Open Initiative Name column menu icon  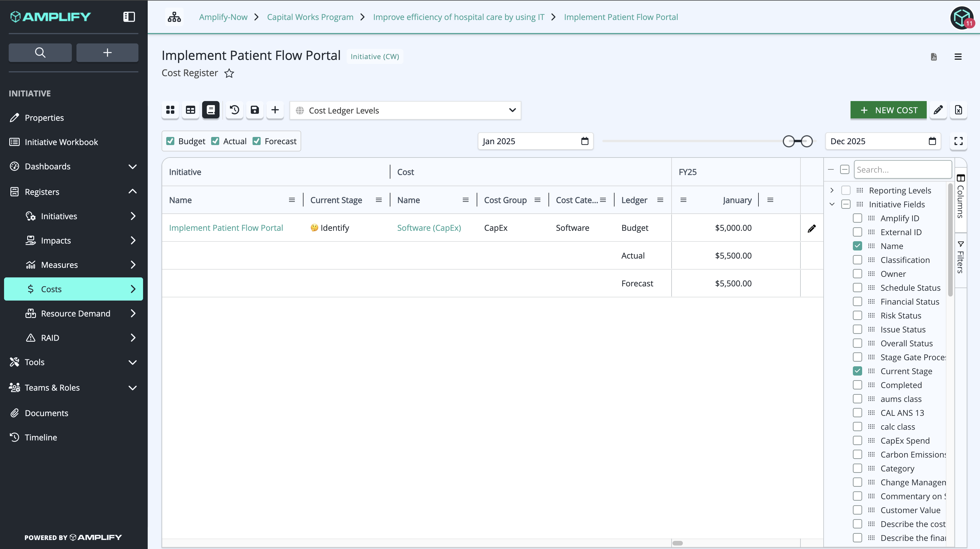292,200
